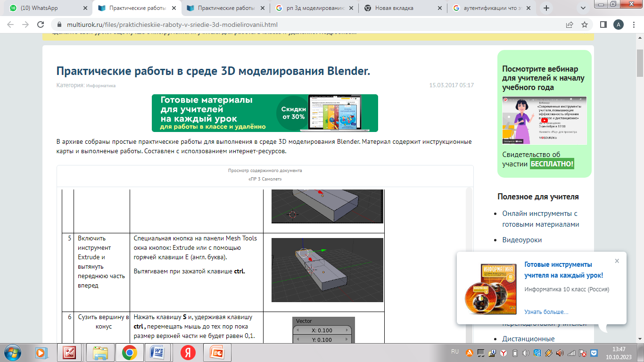Click the RU language indicator
The height and width of the screenshot is (362, 644).
[x=454, y=352]
